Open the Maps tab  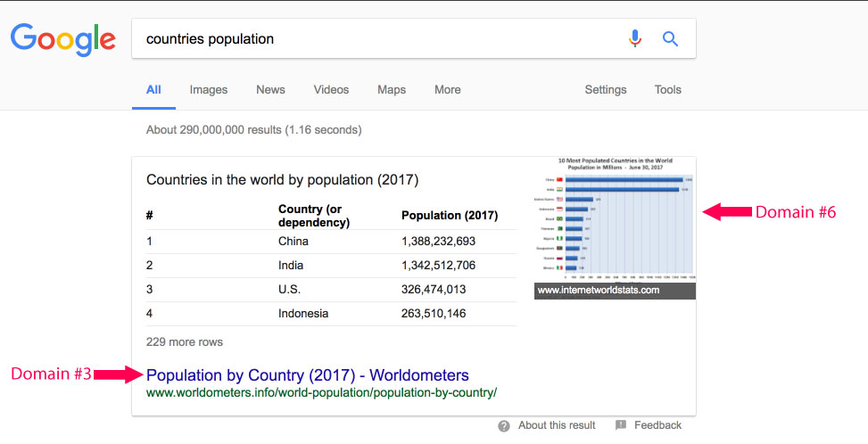[x=392, y=89]
